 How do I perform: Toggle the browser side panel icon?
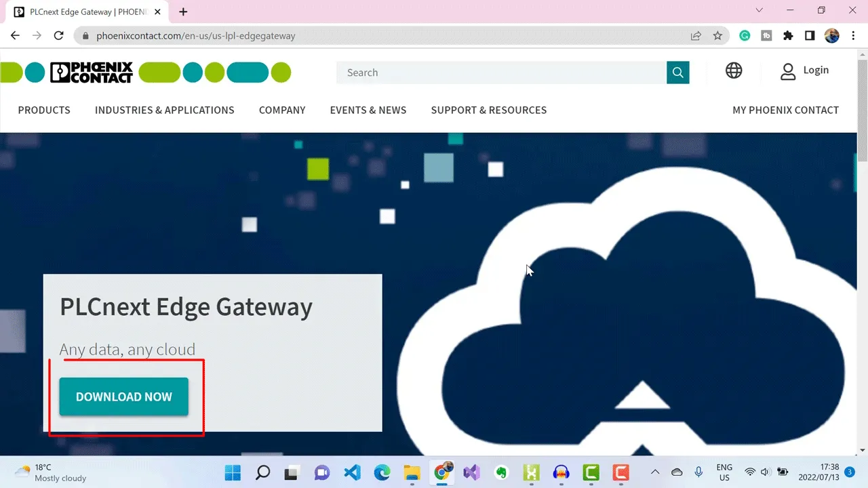[810, 36]
